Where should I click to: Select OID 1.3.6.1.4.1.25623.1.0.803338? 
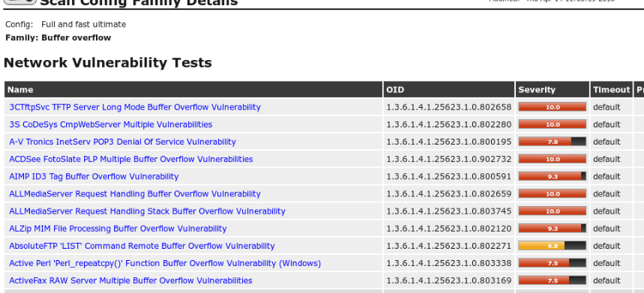pos(449,263)
